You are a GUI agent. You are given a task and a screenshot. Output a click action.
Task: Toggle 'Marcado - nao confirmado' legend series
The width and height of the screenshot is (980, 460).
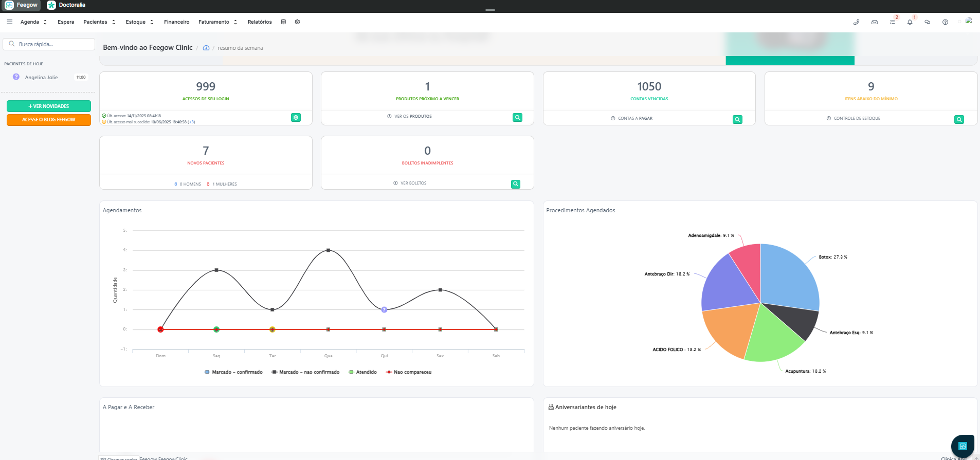(305, 372)
